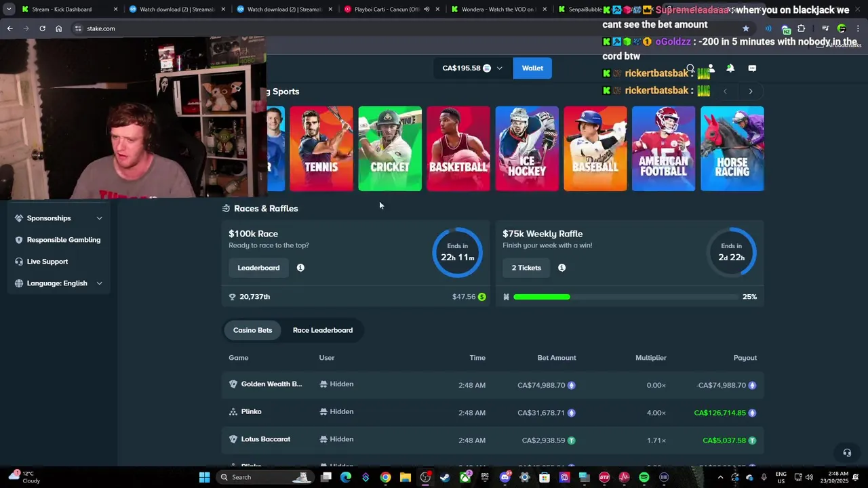Viewport: 868px width, 488px height.
Task: Open the Cricket sports tile
Action: coord(390,148)
